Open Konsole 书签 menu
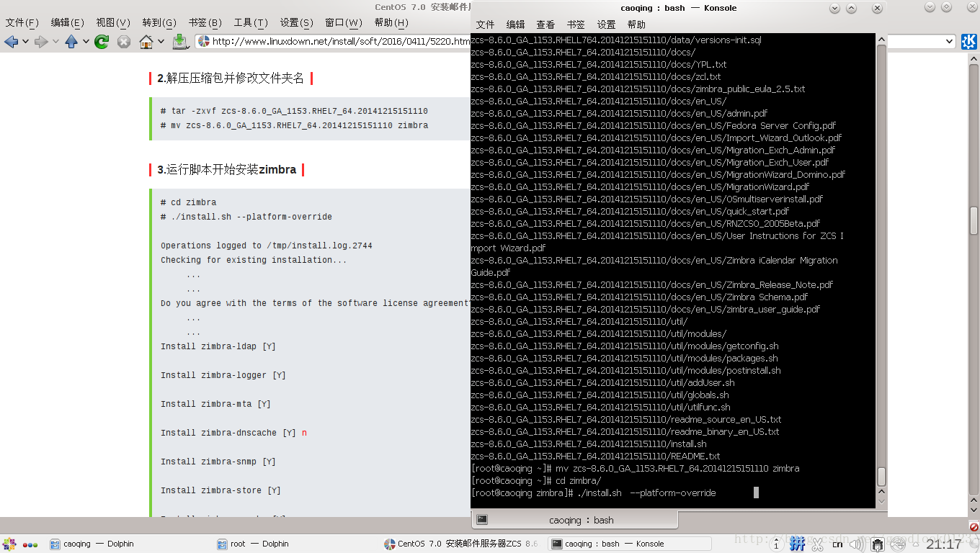The width and height of the screenshot is (980, 553). 576,24
